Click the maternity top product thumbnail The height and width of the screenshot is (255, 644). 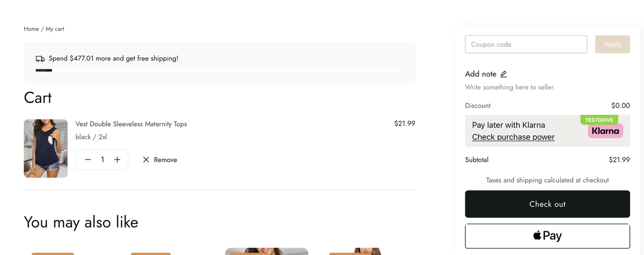click(46, 149)
